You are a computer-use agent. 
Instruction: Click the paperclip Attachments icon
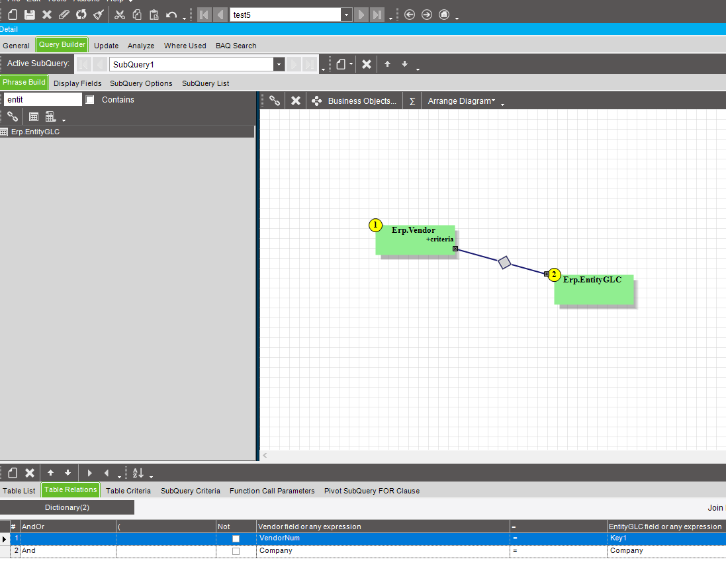[x=64, y=15]
